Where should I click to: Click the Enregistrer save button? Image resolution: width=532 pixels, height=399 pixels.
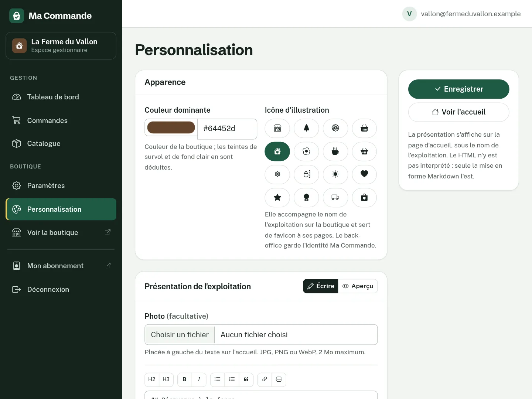click(x=458, y=89)
